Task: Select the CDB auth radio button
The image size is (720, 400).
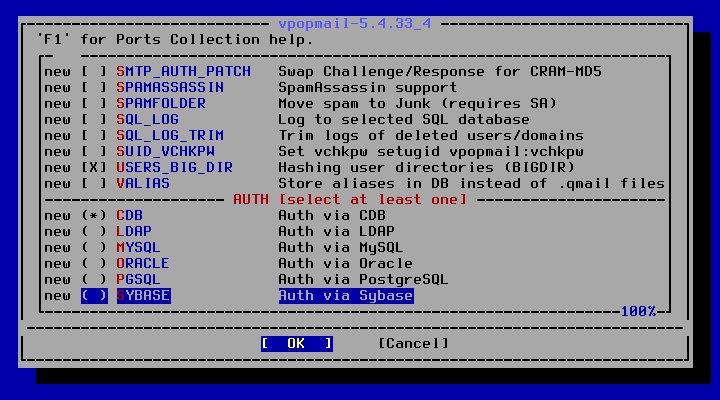Action: [94, 216]
